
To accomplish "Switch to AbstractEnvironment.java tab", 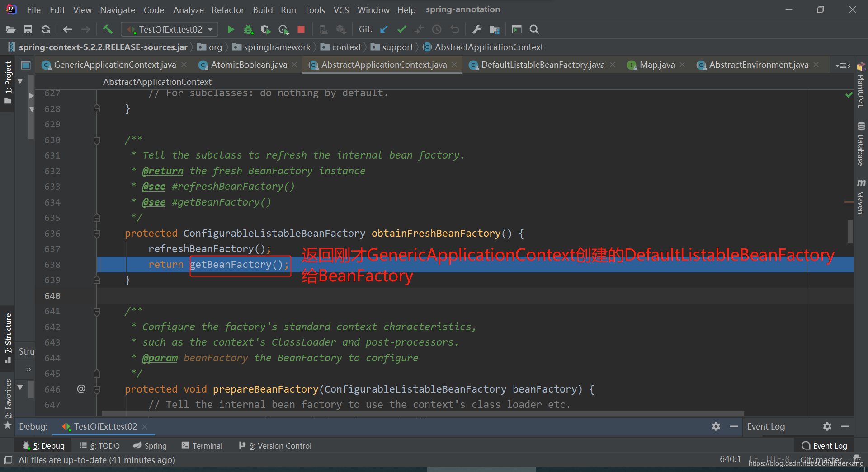I will tap(759, 65).
